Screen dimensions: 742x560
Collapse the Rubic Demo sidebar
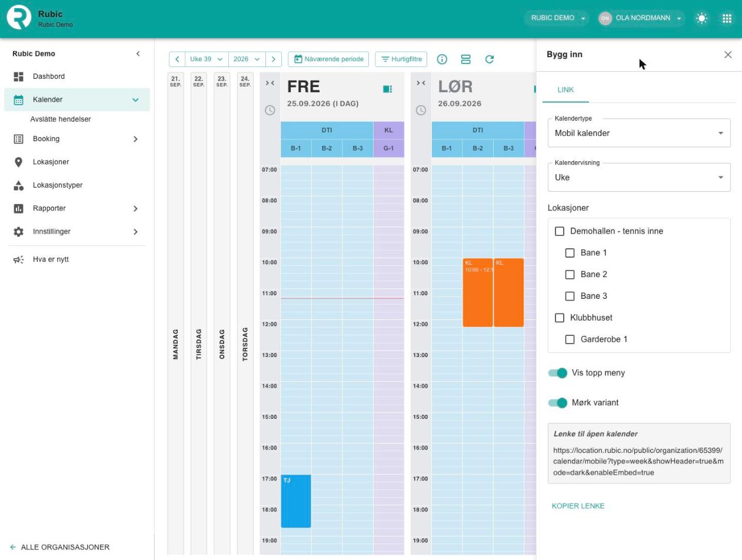tap(138, 54)
